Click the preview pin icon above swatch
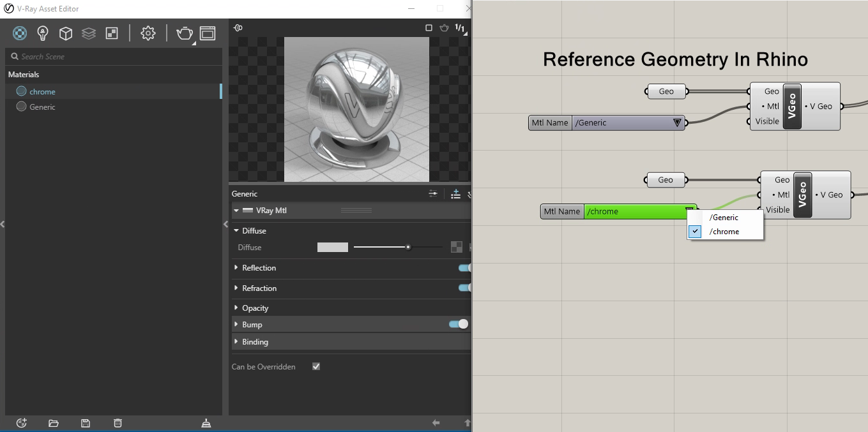This screenshot has width=868, height=432. (x=238, y=28)
